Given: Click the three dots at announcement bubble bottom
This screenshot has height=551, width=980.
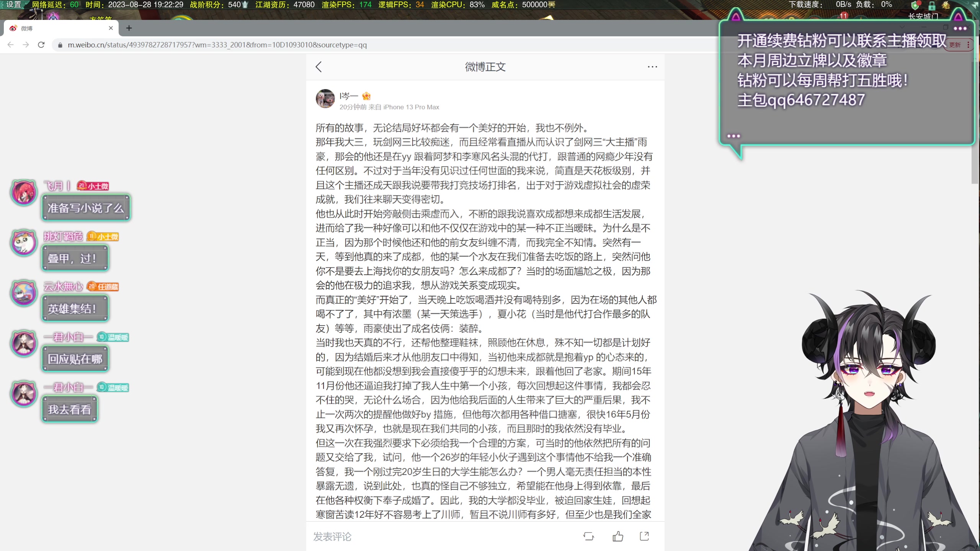Looking at the screenshot, I should pyautogui.click(x=733, y=136).
